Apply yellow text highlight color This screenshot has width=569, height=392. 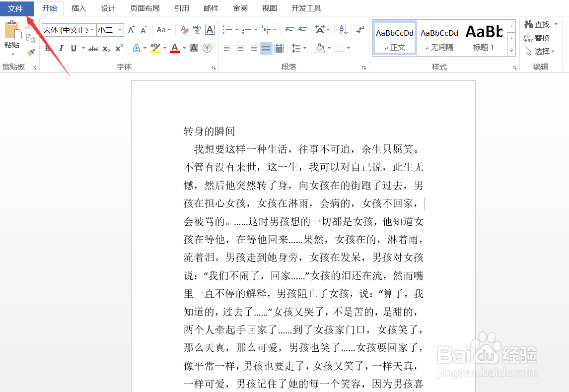155,48
